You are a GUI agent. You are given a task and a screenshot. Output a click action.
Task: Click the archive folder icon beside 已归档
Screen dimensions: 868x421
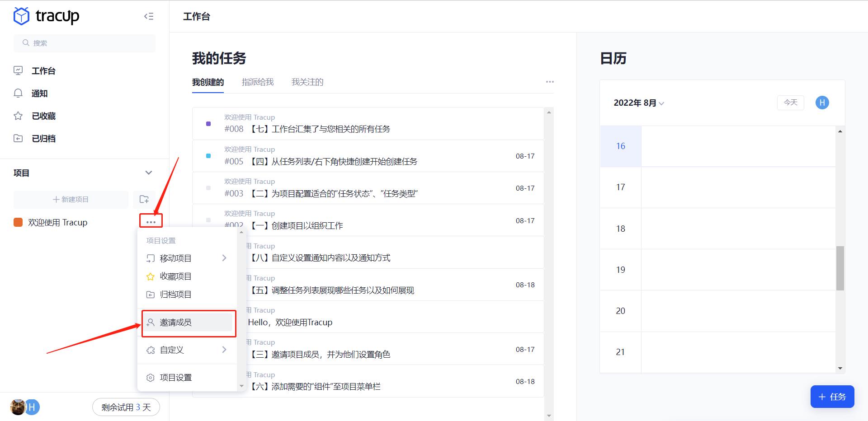point(18,138)
